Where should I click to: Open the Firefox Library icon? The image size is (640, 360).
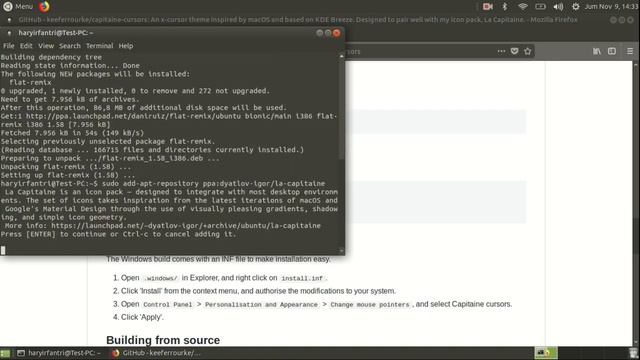click(x=597, y=51)
